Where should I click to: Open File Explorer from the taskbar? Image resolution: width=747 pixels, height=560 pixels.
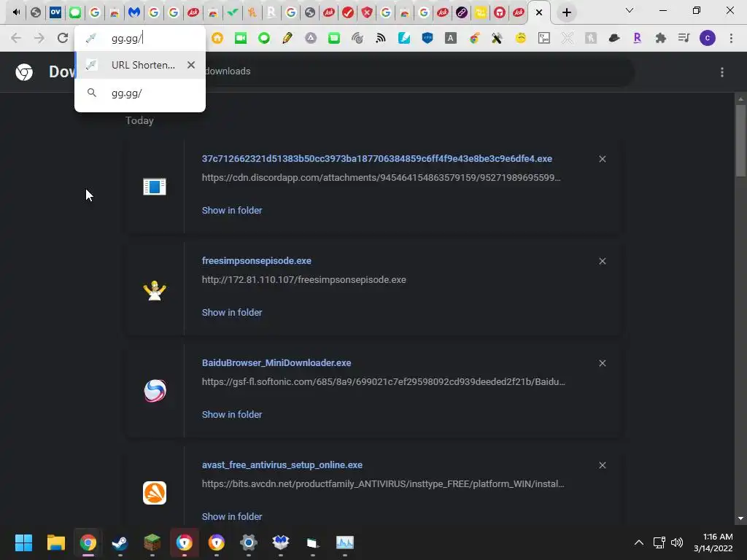pyautogui.click(x=55, y=542)
